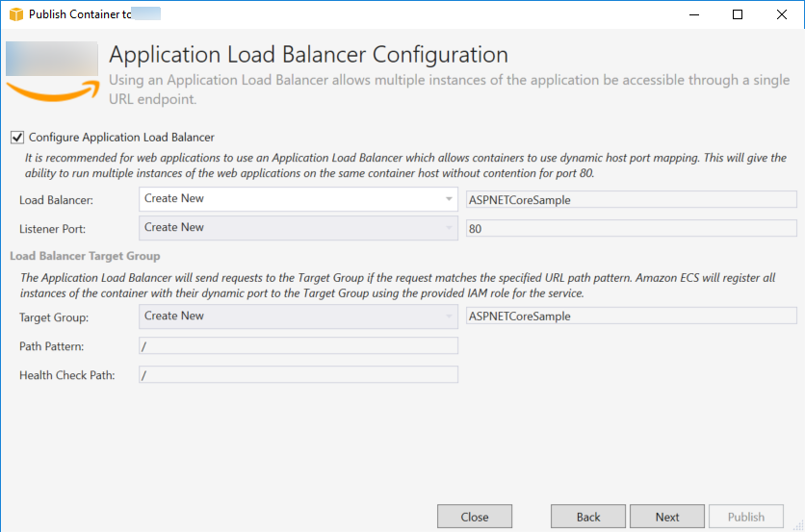This screenshot has width=805, height=532.
Task: Open the Load Balancer dropdown
Action: coord(299,199)
